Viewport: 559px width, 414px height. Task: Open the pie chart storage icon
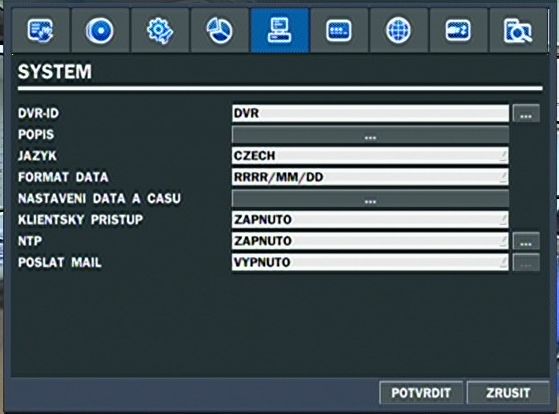220,31
